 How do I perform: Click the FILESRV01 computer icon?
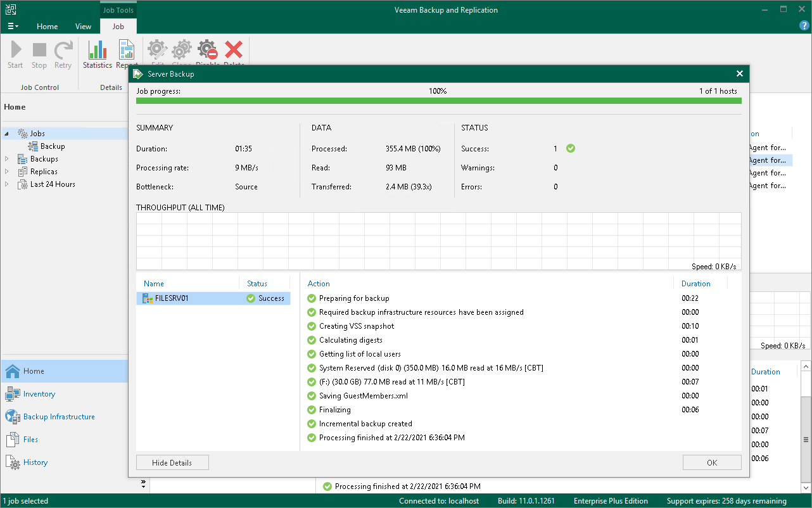pyautogui.click(x=148, y=298)
